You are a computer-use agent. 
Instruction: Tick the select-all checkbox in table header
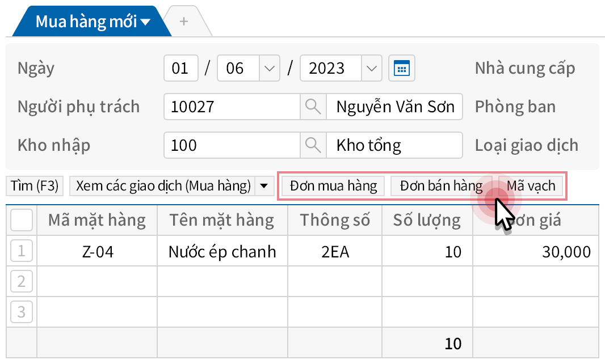[22, 220]
